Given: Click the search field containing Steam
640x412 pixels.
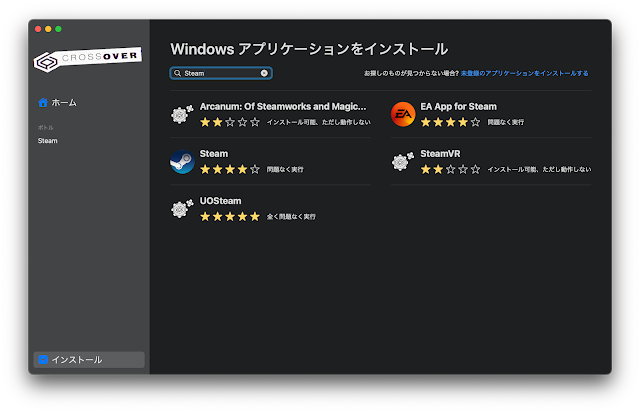Looking at the screenshot, I should [221, 73].
